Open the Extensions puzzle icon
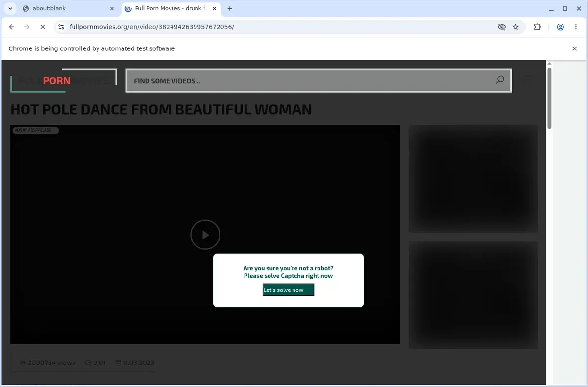 pyautogui.click(x=538, y=27)
